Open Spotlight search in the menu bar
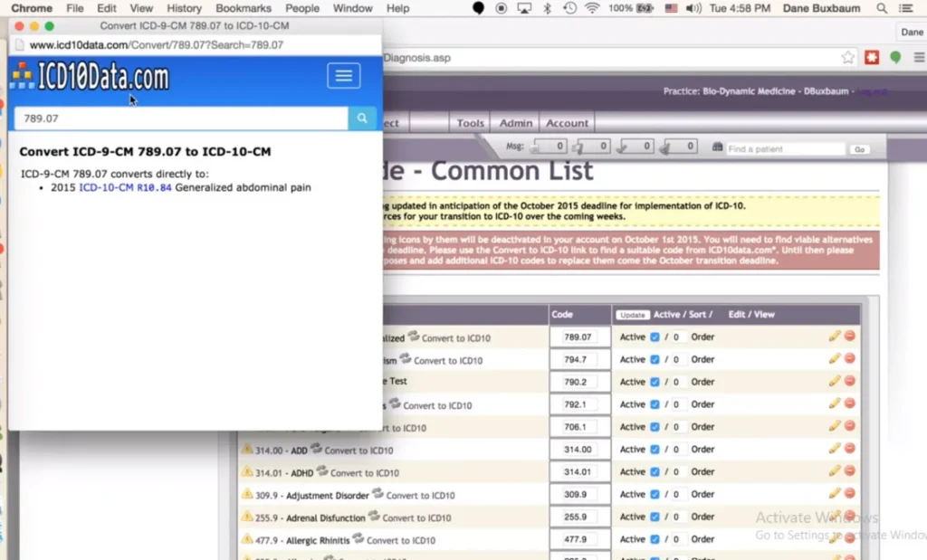927x560 pixels. tap(880, 8)
